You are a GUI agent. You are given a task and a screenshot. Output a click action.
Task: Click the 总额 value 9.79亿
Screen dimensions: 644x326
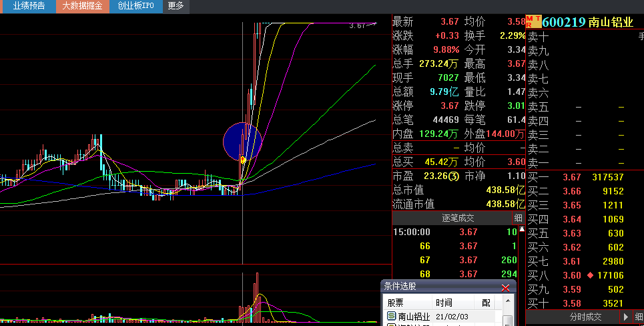pyautogui.click(x=444, y=92)
